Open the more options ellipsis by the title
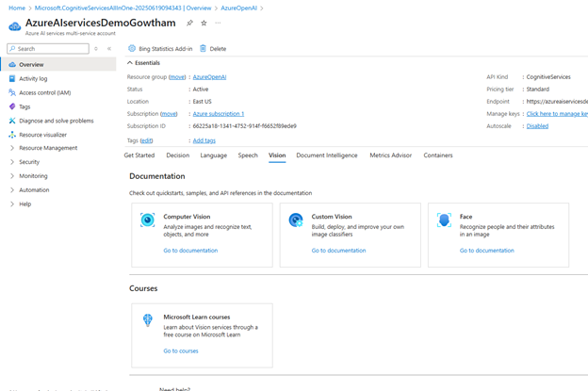Screen dimensions: 588x391 [x=218, y=24]
